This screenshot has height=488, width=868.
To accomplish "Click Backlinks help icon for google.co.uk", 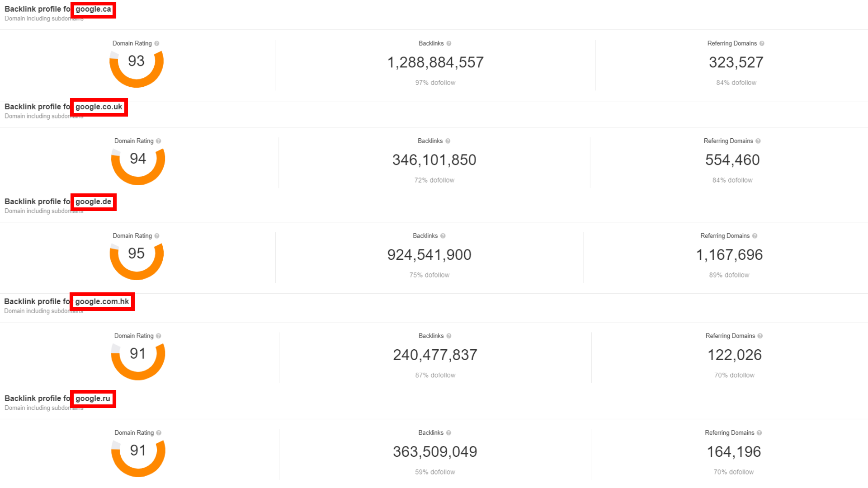I will (448, 141).
